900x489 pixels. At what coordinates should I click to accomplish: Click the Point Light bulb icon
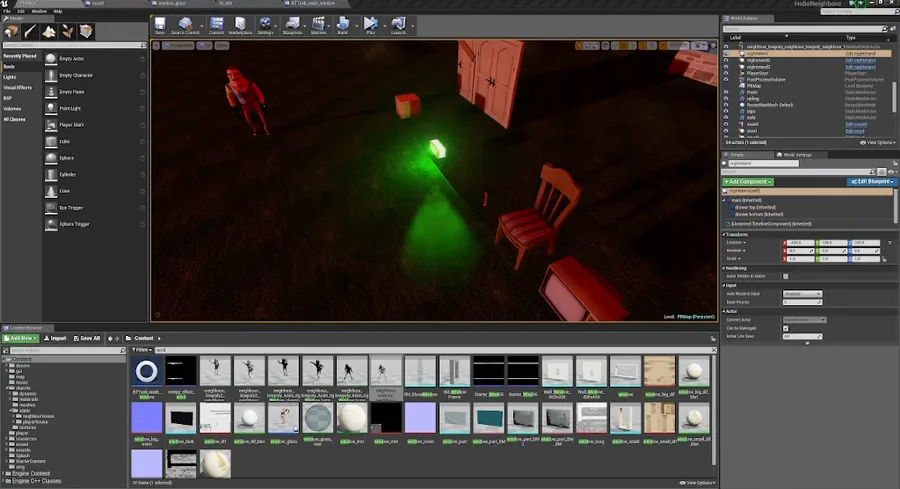pyautogui.click(x=51, y=108)
